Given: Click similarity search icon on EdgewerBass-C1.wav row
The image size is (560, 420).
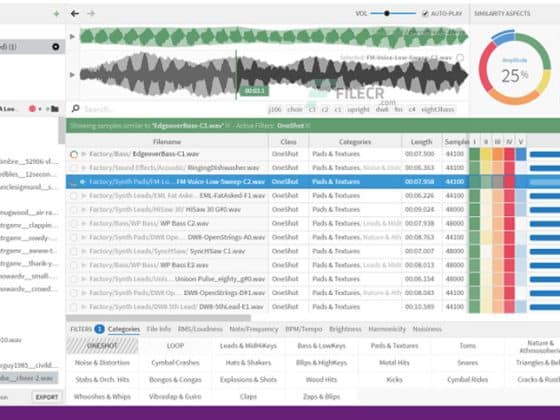Looking at the screenshot, I should point(74,154).
